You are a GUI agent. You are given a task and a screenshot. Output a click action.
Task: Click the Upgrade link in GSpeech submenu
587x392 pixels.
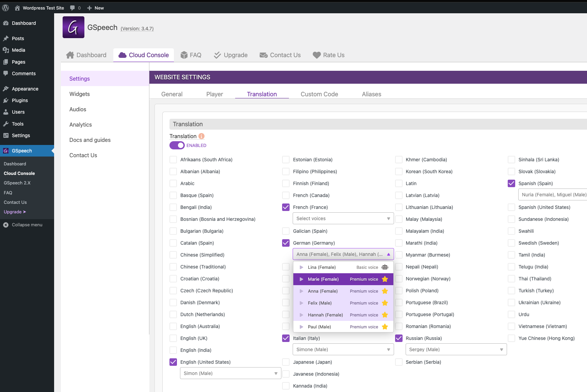point(15,212)
